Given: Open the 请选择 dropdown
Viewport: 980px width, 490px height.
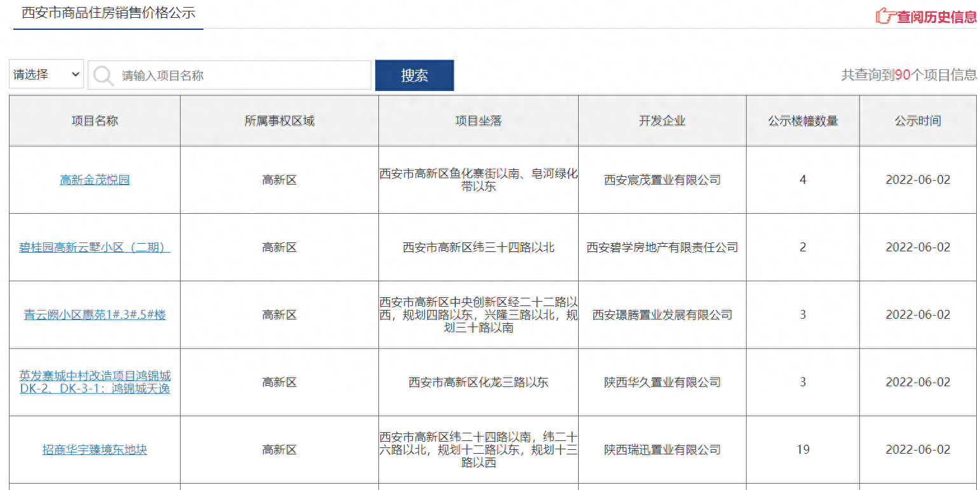Looking at the screenshot, I should 46,74.
